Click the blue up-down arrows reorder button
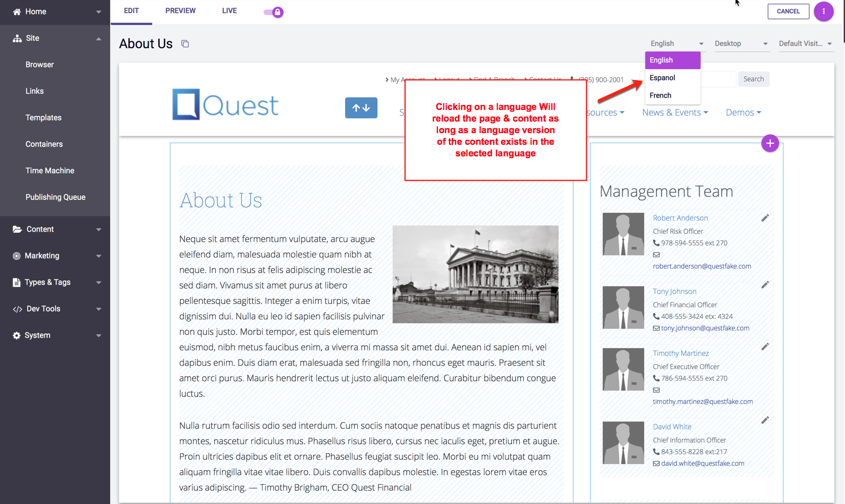This screenshot has height=504, width=845. [x=361, y=108]
